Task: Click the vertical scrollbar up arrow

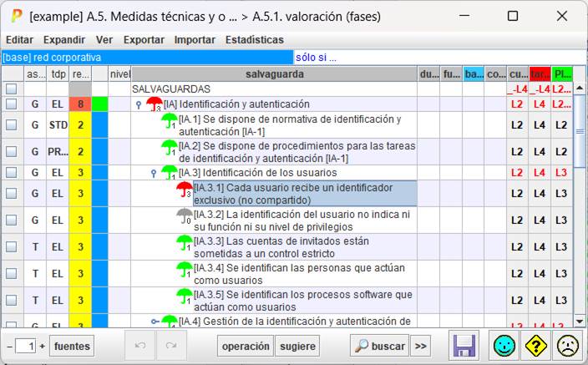Action: pos(580,89)
